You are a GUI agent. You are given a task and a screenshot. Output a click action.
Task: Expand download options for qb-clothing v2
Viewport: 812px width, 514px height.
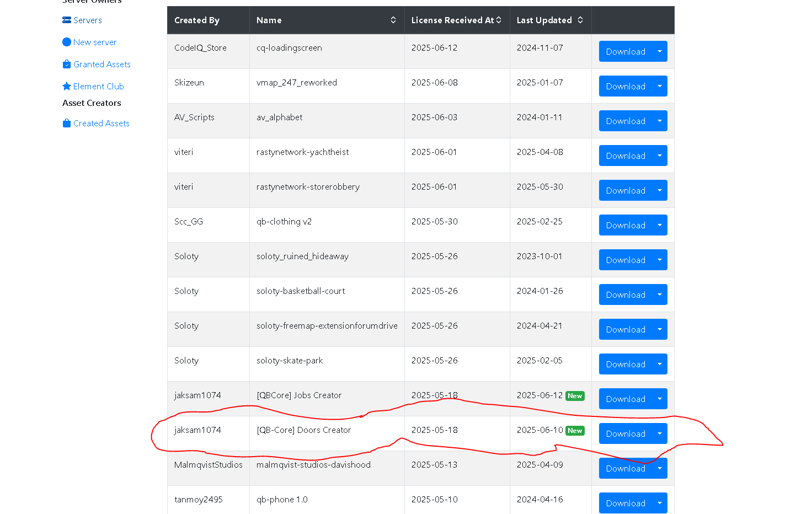click(x=660, y=225)
